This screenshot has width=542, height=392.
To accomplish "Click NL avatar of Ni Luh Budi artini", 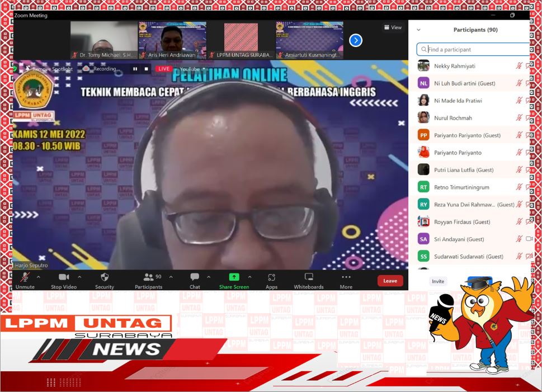I will coord(423,83).
